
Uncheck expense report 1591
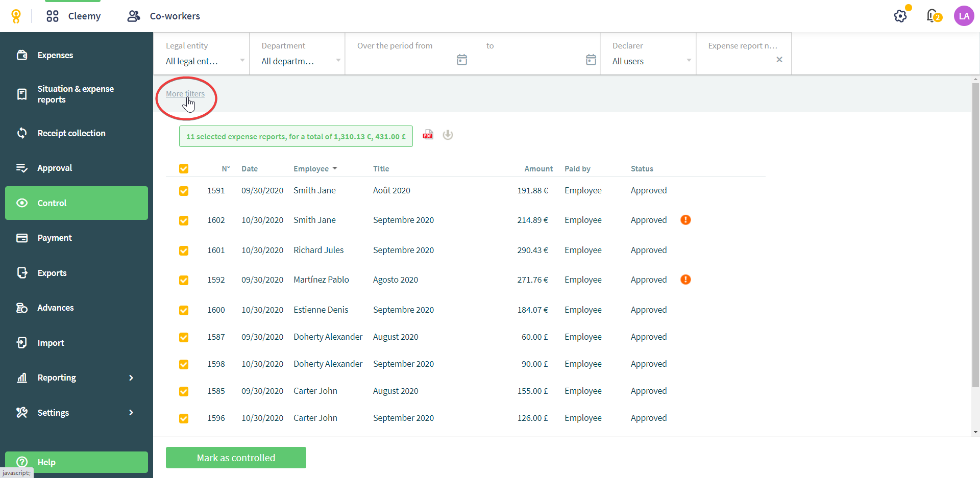pyautogui.click(x=184, y=191)
